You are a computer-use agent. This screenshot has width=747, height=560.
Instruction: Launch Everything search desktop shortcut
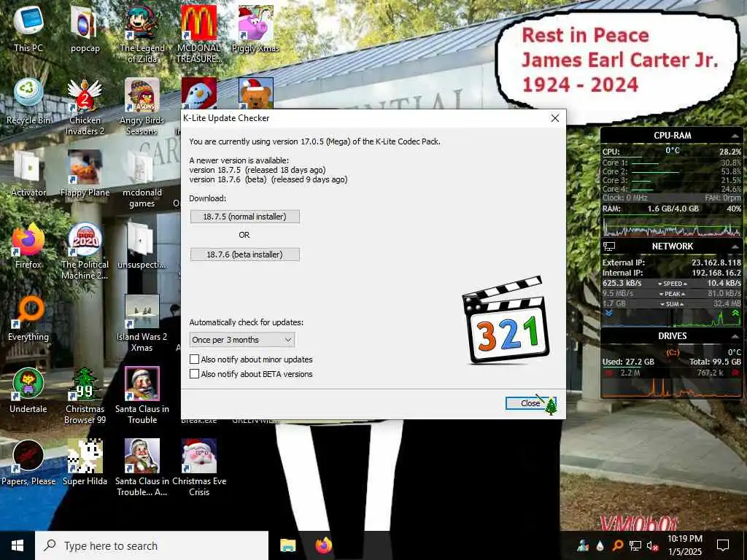tap(28, 318)
